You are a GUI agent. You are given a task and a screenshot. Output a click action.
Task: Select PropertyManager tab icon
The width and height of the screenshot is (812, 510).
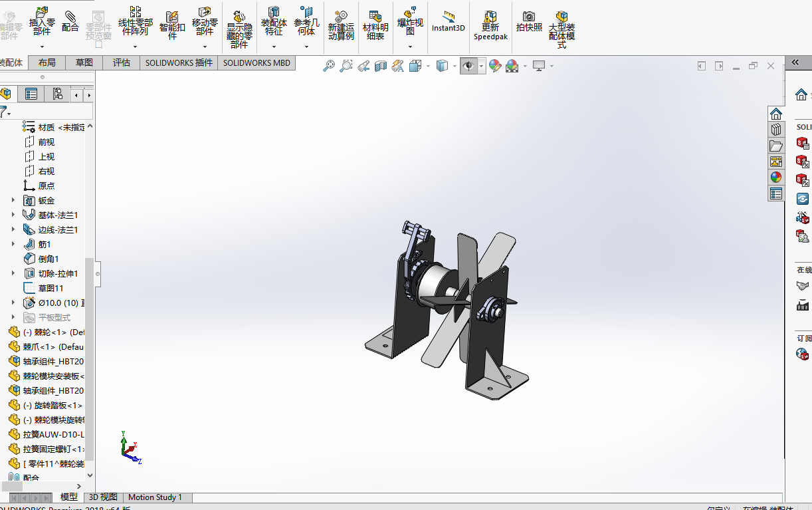pyautogui.click(x=31, y=94)
